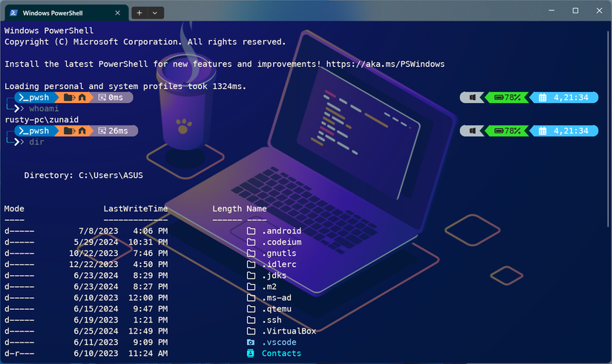Click the .android folder name
Screen dimensions: 612x364
point(281,231)
